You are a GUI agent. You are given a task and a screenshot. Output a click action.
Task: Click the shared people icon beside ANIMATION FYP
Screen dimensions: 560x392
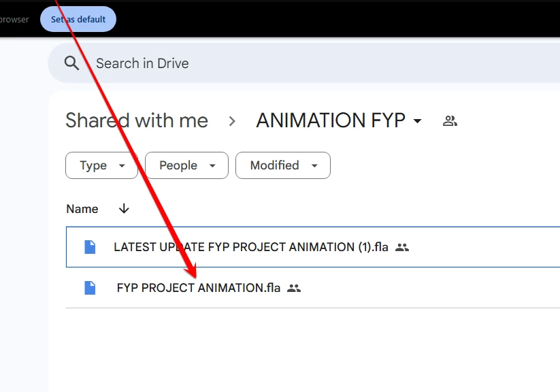click(450, 120)
